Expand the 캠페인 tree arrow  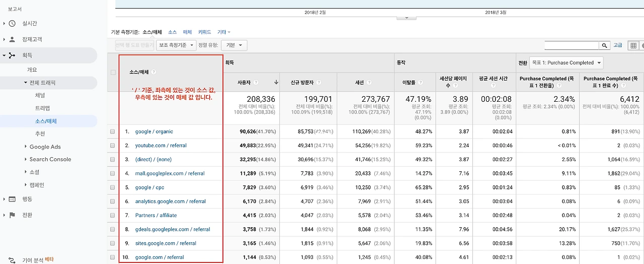pyautogui.click(x=26, y=185)
